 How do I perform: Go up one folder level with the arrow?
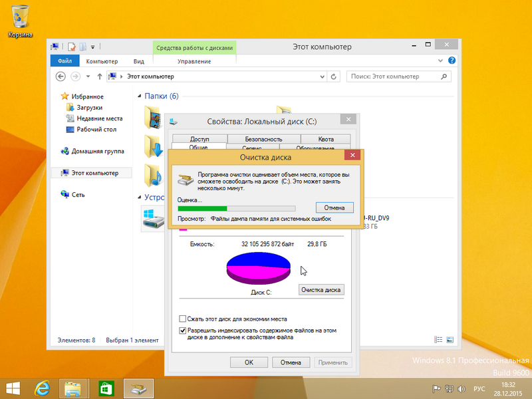point(99,76)
